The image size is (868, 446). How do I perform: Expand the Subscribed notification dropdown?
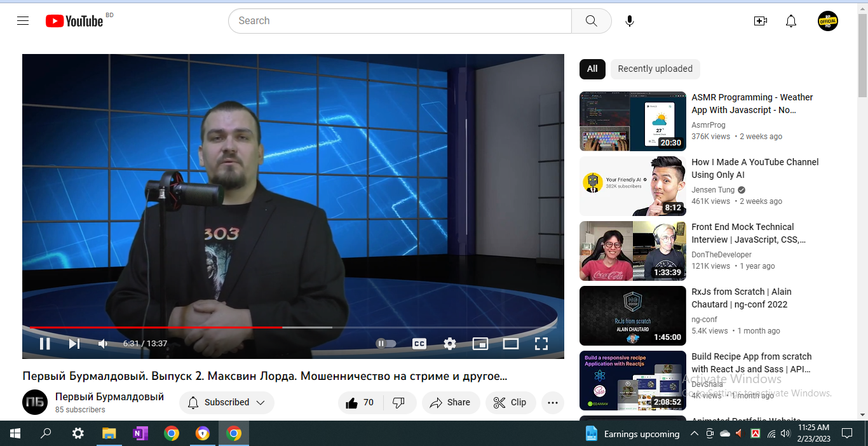(x=227, y=403)
